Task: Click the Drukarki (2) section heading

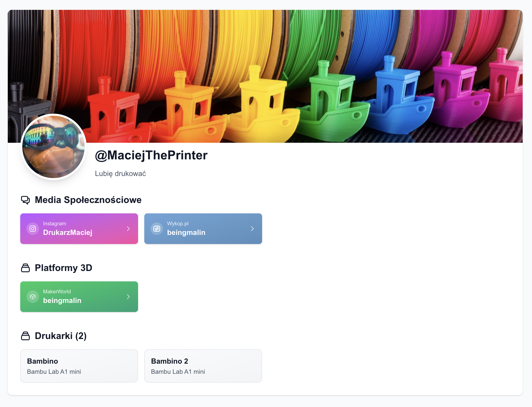Action: (x=61, y=336)
